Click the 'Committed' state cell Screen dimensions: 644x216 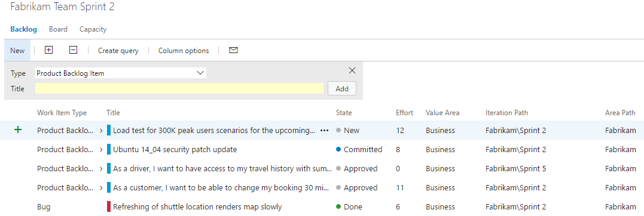363,150
